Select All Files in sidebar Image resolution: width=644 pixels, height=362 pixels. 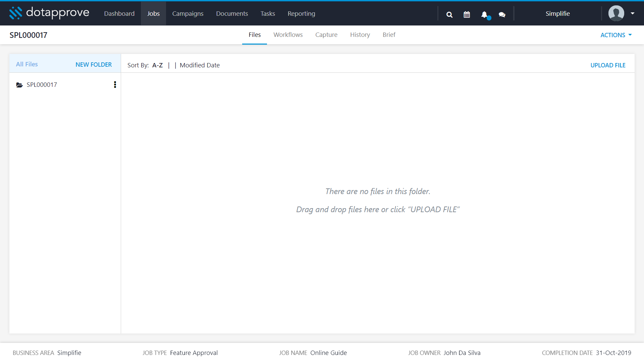pos(27,64)
